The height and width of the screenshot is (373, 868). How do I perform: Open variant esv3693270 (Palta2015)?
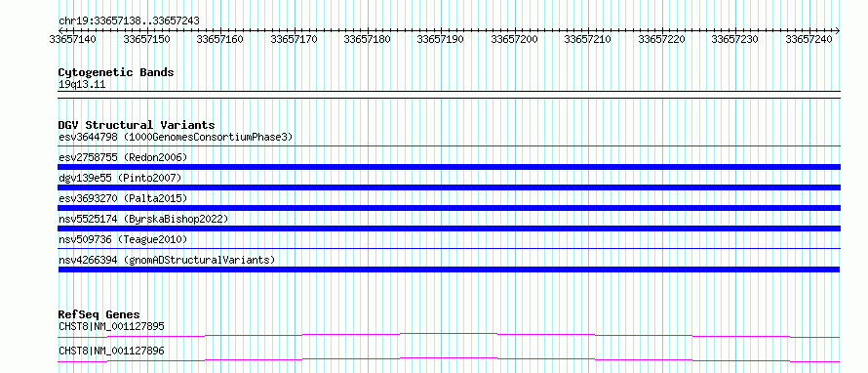123,198
